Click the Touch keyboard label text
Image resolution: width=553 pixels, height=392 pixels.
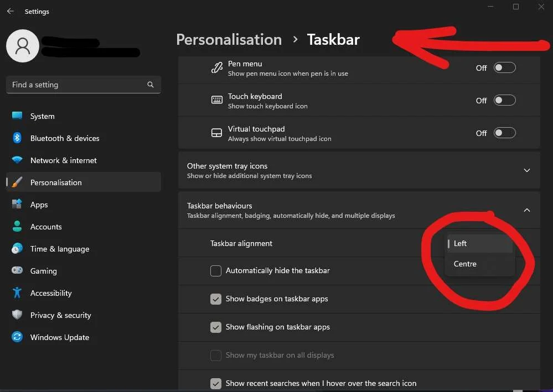[x=255, y=97]
